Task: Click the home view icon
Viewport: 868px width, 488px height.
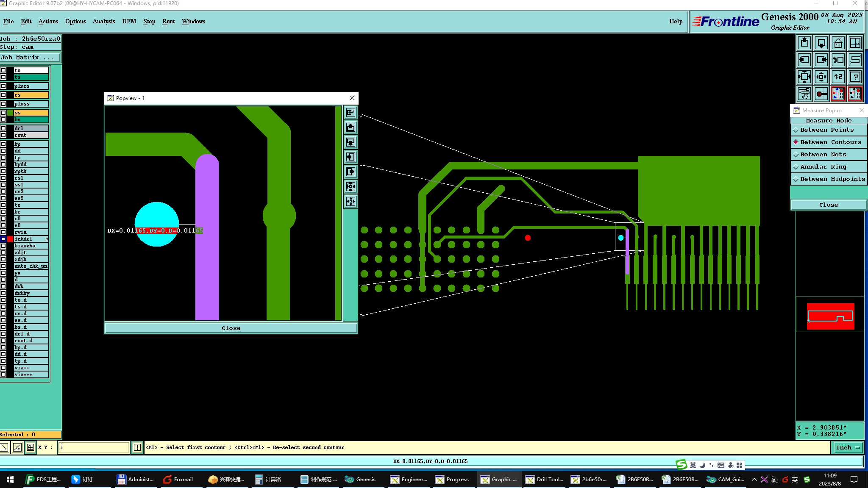Action: coord(838,43)
